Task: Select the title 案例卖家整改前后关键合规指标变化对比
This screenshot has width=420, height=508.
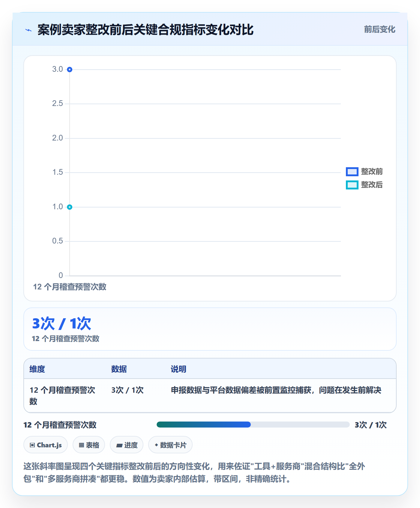Action: (x=145, y=30)
